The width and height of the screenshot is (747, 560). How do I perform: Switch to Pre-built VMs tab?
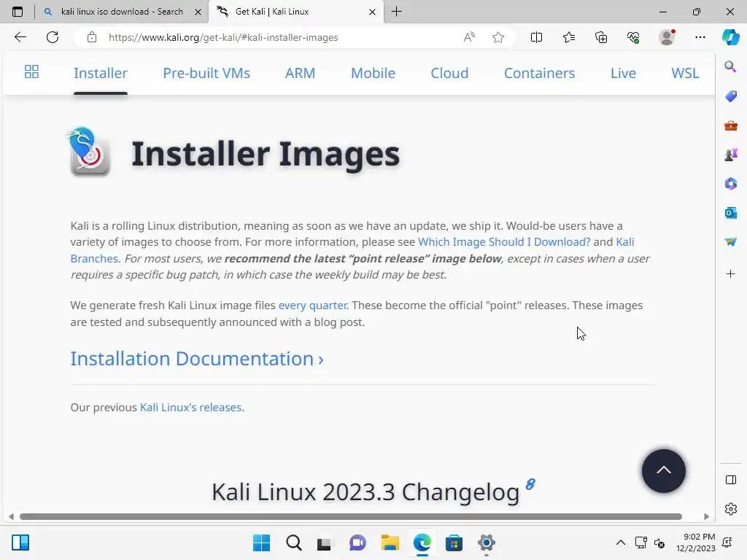[x=206, y=73]
